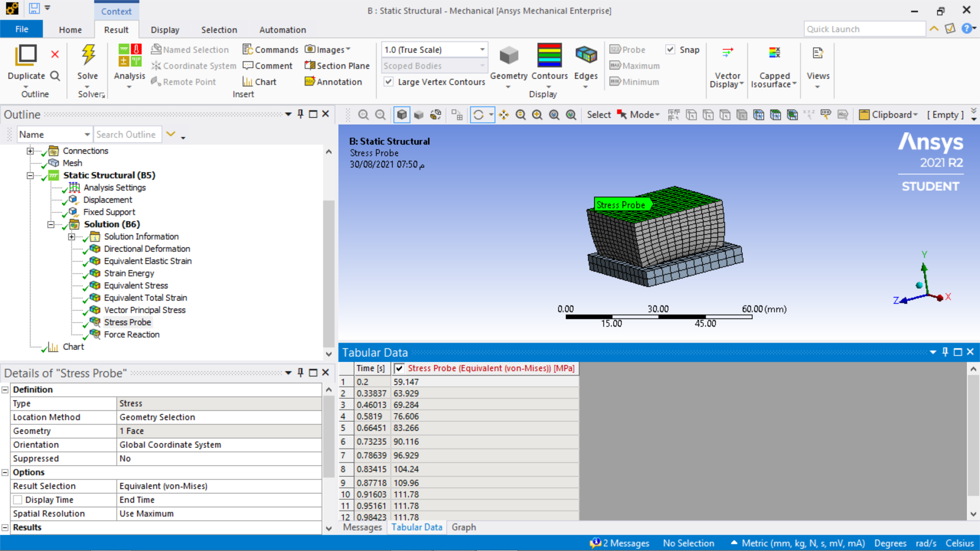Screen dimensions: 980x551
Task: Insert Commands object
Action: (x=271, y=49)
